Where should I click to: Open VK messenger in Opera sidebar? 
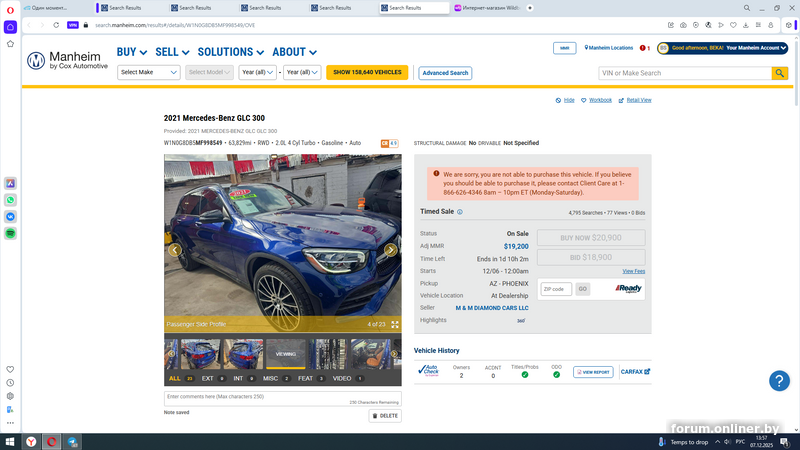pos(10,217)
